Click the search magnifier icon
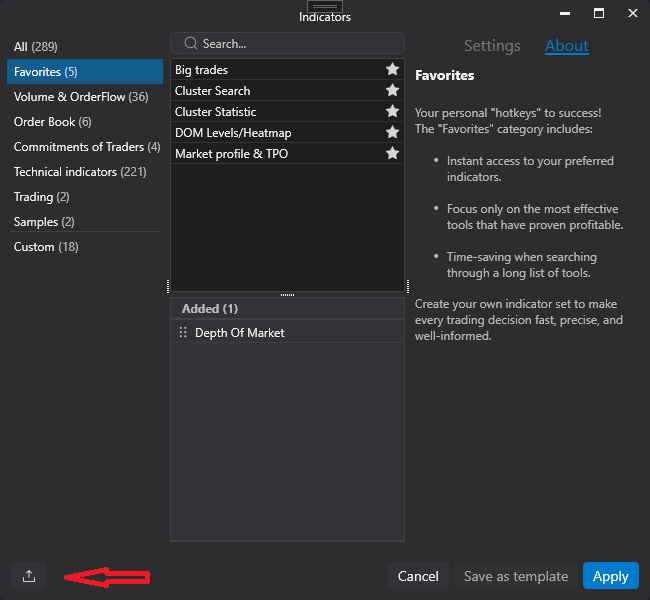The width and height of the screenshot is (650, 600). 191,43
